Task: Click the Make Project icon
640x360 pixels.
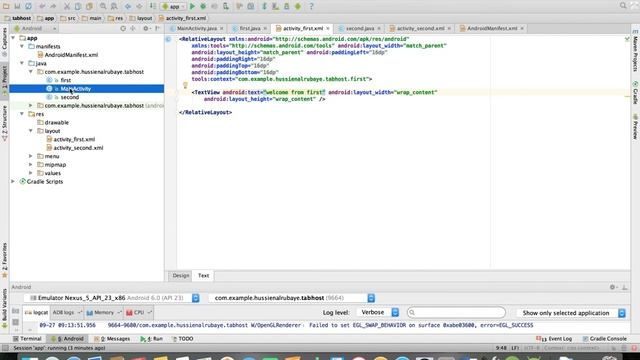Action: 153,6
